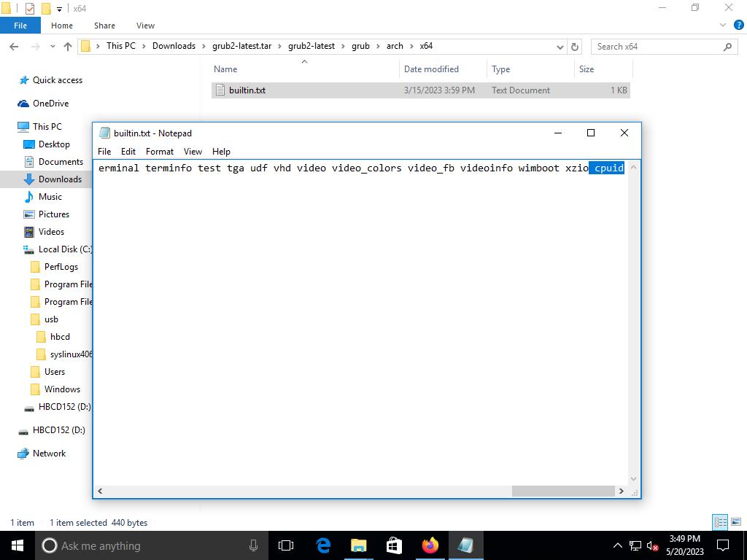This screenshot has height=560, width=747.
Task: Refresh the x64 folder view
Action: click(x=575, y=47)
